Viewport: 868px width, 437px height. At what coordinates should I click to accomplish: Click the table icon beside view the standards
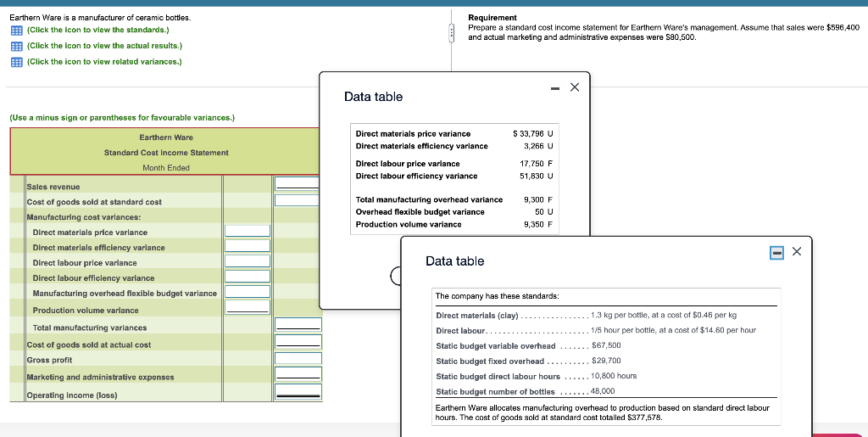click(x=16, y=30)
